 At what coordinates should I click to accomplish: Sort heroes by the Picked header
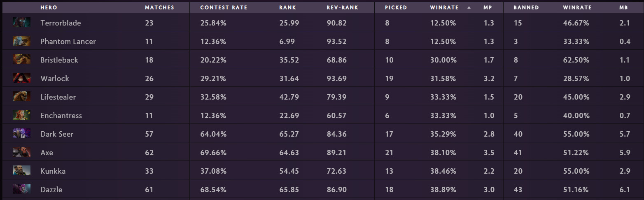pyautogui.click(x=396, y=7)
